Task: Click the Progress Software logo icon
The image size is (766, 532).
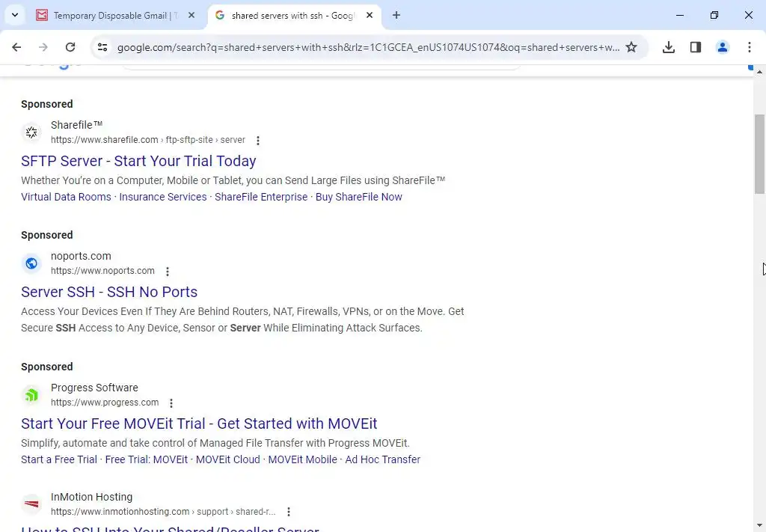Action: [31, 395]
